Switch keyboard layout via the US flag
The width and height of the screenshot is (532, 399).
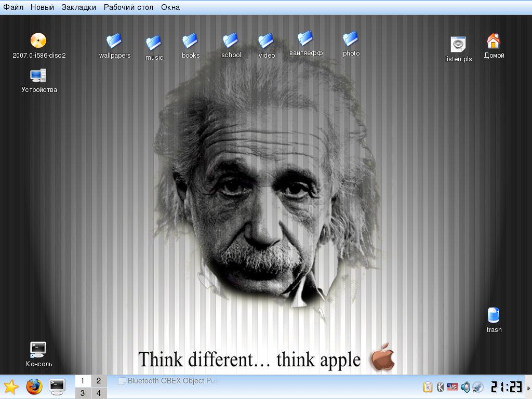click(453, 387)
